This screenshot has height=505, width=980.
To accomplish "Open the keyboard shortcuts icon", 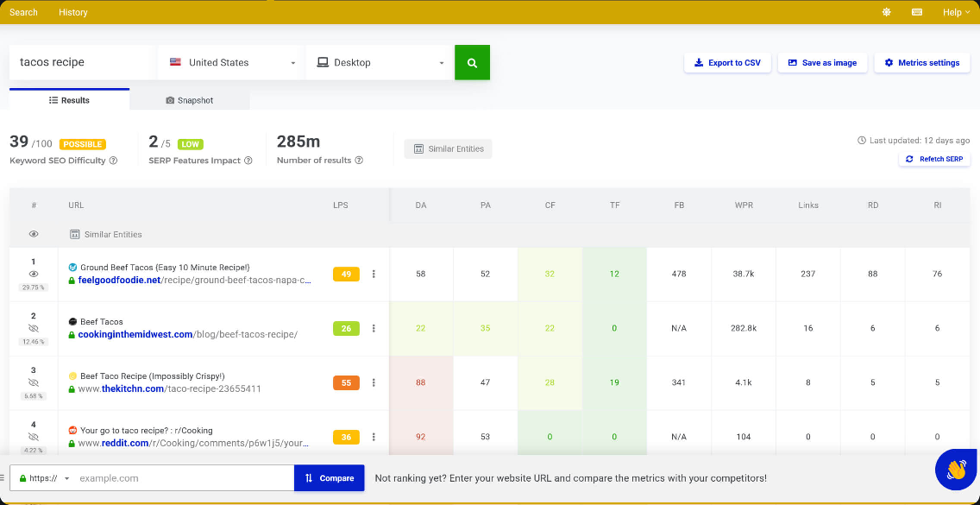I will 916,12.
